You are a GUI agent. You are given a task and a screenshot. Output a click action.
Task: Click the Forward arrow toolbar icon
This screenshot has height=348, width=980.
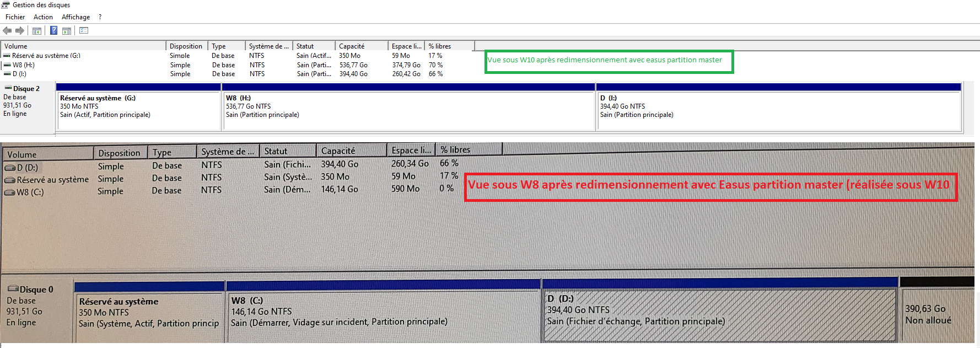coord(20,31)
